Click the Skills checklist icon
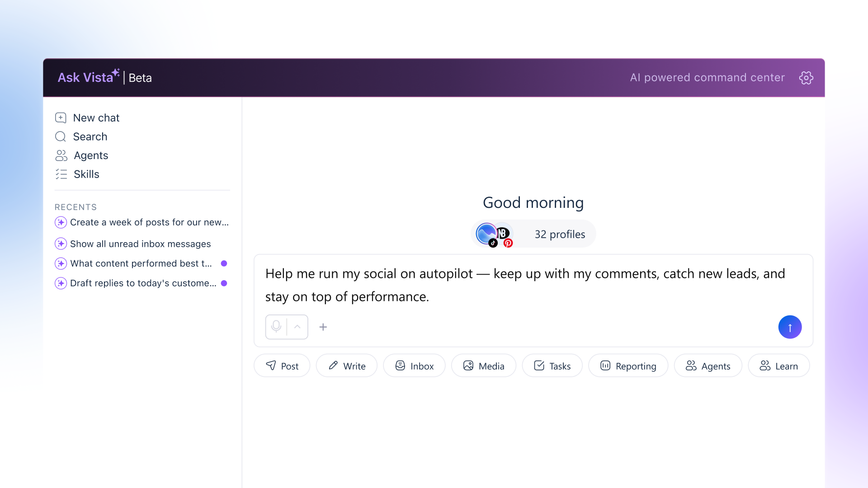Screen dimensions: 868x488 [x=61, y=174]
